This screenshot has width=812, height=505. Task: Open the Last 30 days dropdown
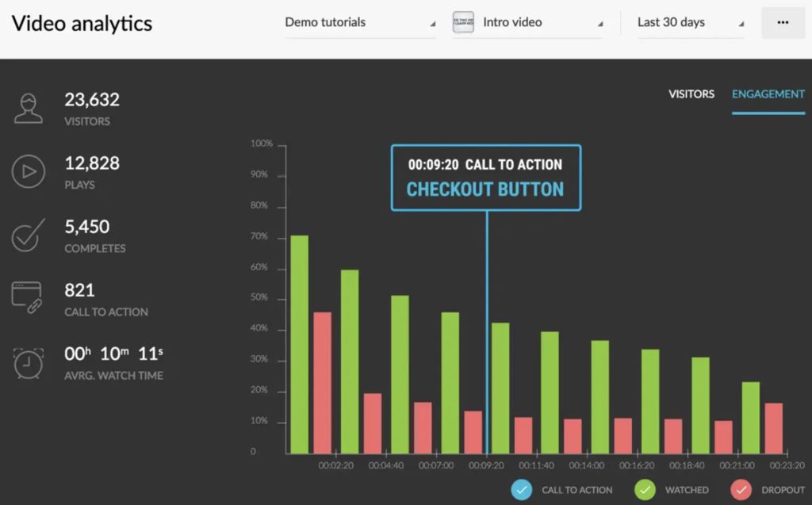(x=691, y=23)
